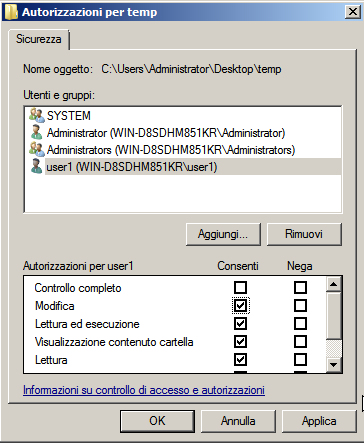Click the Administrators group icon

coord(37,149)
